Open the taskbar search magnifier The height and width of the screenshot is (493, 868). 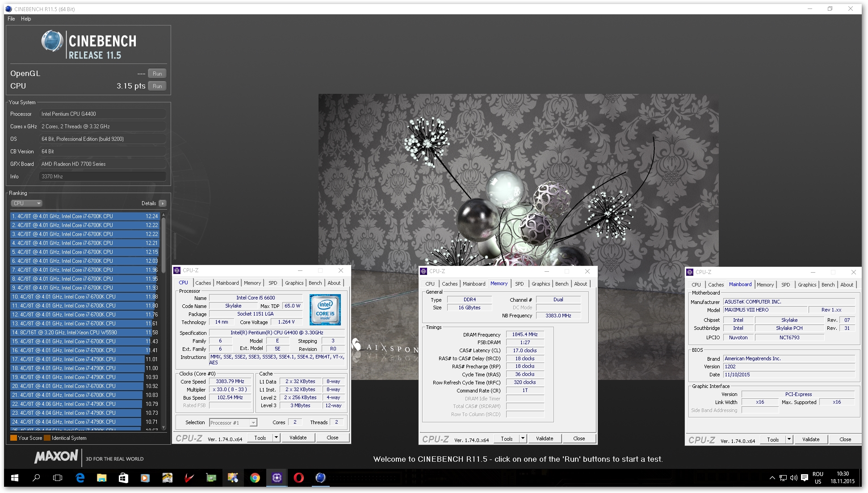coord(36,478)
